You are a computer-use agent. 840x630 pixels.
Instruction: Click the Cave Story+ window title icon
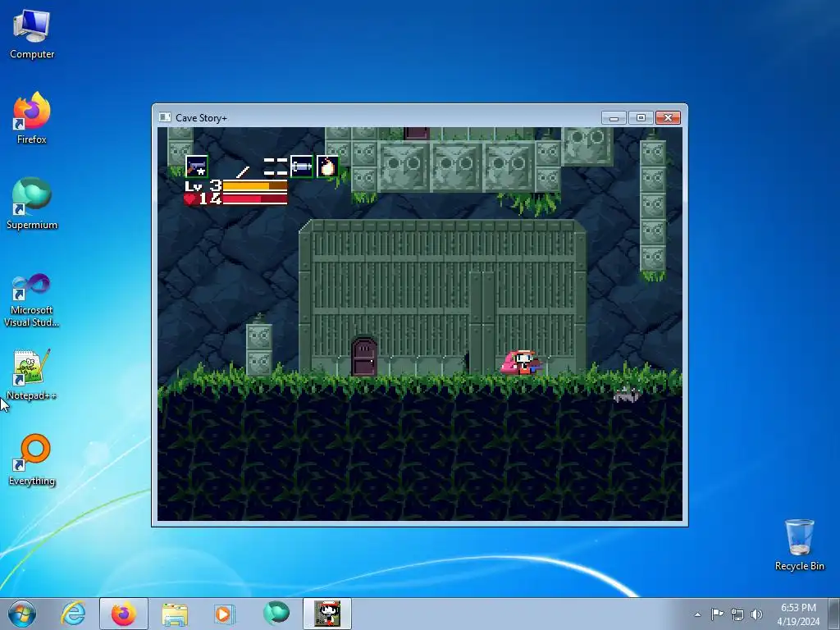165,117
